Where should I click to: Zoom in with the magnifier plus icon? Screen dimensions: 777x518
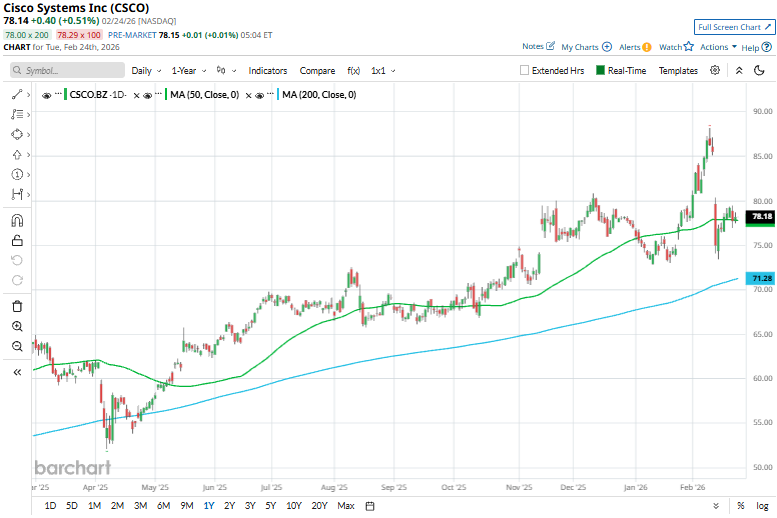click(17, 326)
